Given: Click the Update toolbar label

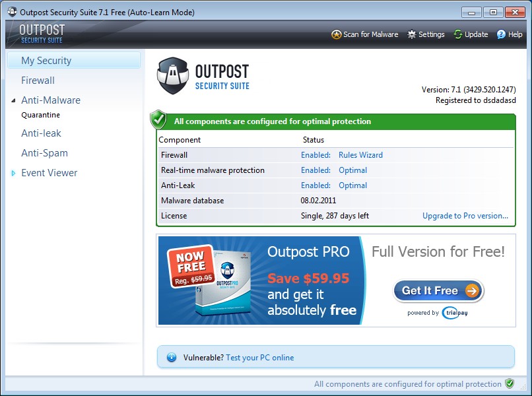Looking at the screenshot, I should [x=476, y=34].
